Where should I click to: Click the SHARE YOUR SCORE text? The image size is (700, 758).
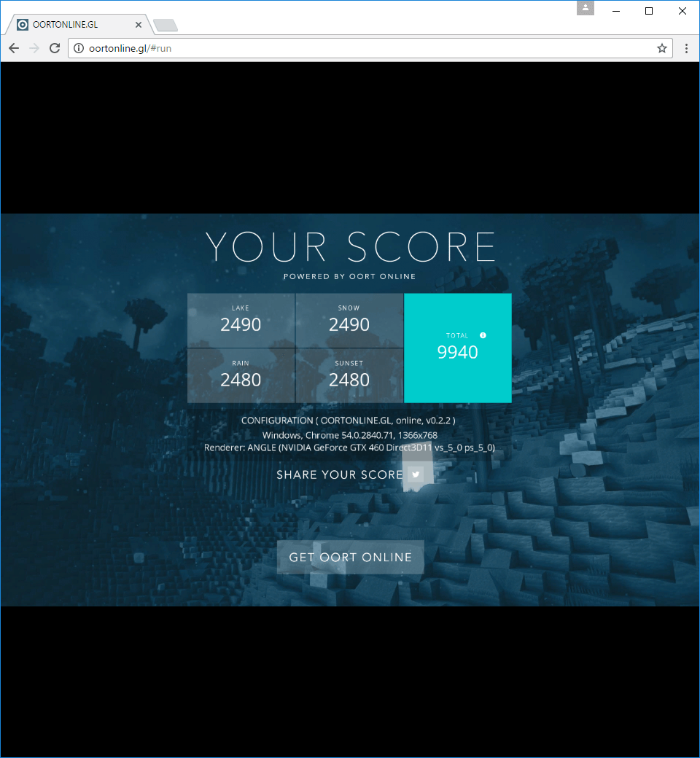pos(340,474)
